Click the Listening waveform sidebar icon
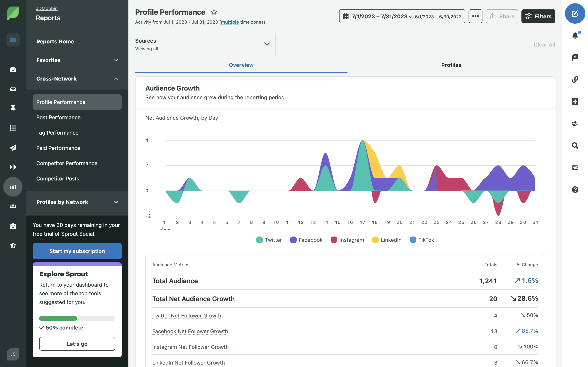The width and height of the screenshot is (588, 367). [x=13, y=167]
